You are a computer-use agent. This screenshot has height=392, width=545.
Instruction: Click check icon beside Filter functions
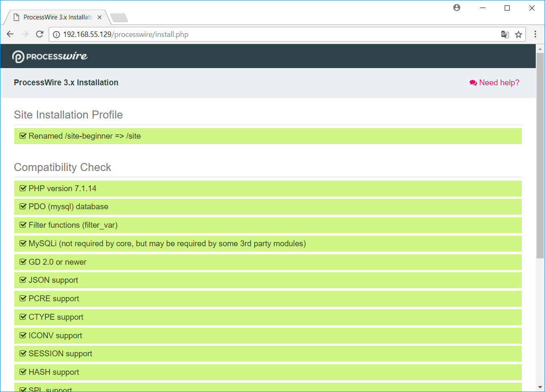[23, 225]
